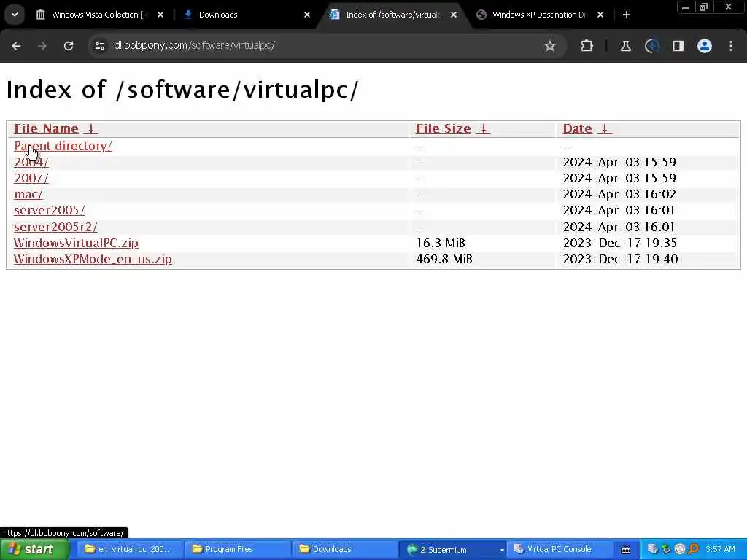Viewport: 747px width, 560px height.
Task: Switch to Windows XP Destination tab
Action: point(539,15)
